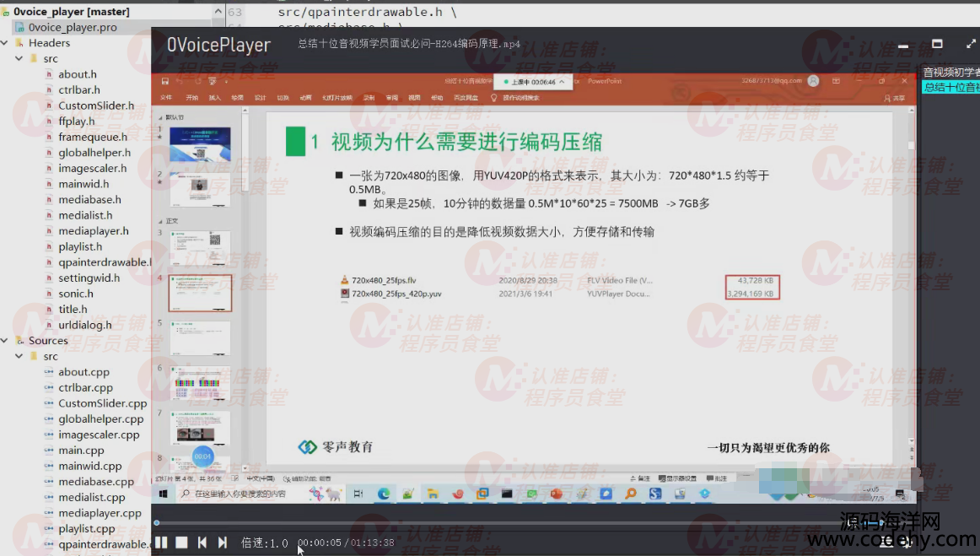Select slide 6 thumbnail in PowerPoint panel

[x=200, y=383]
